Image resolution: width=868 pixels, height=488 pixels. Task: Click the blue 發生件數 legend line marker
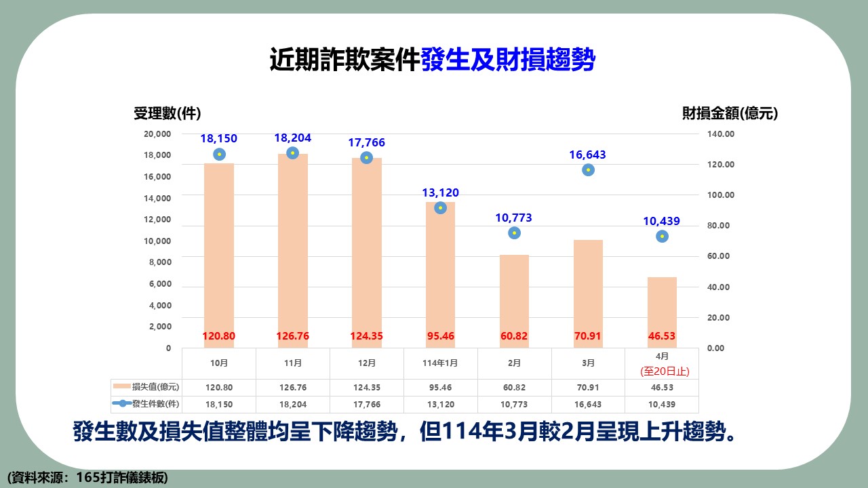(x=122, y=404)
